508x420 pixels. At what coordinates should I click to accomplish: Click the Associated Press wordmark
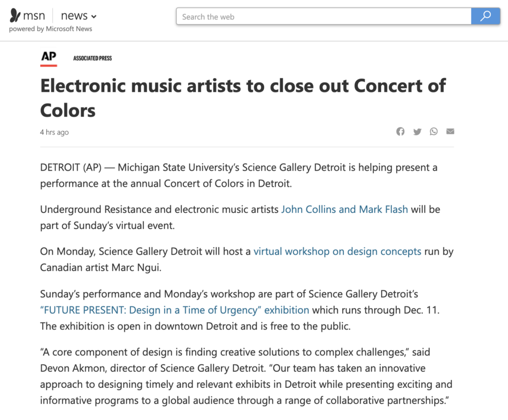[x=93, y=58]
